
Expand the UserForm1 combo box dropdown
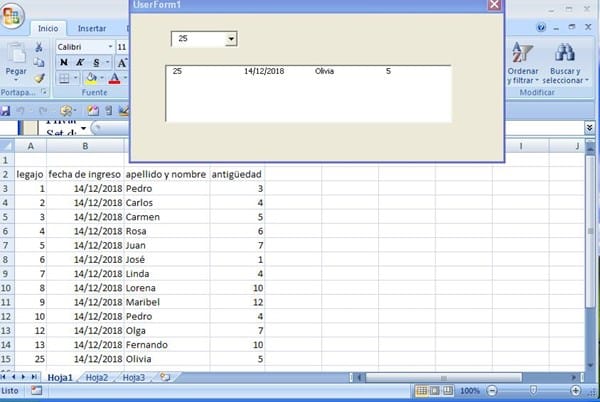coord(231,39)
